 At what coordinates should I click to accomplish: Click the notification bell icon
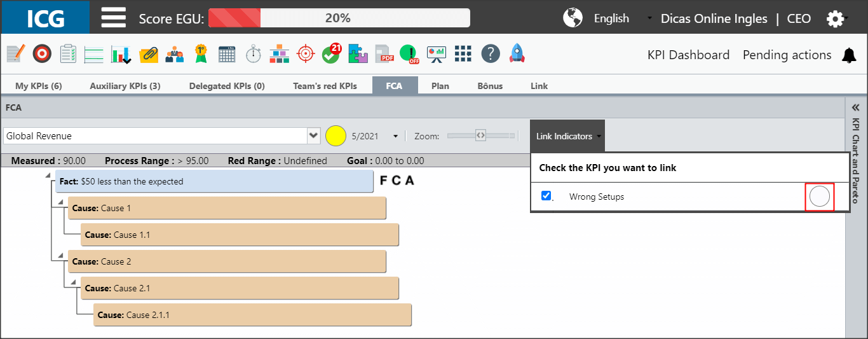pos(849,55)
